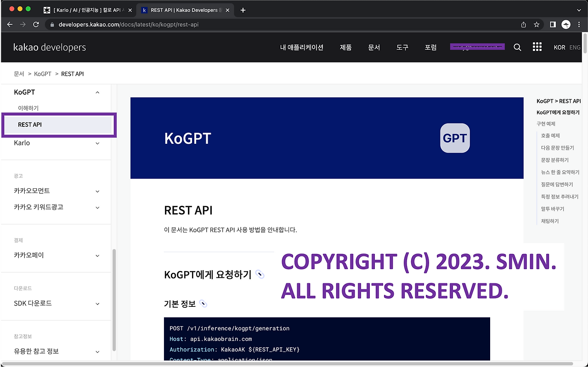Open the Kakao services grid icon
Viewport: 588px width, 367px height.
click(x=537, y=47)
